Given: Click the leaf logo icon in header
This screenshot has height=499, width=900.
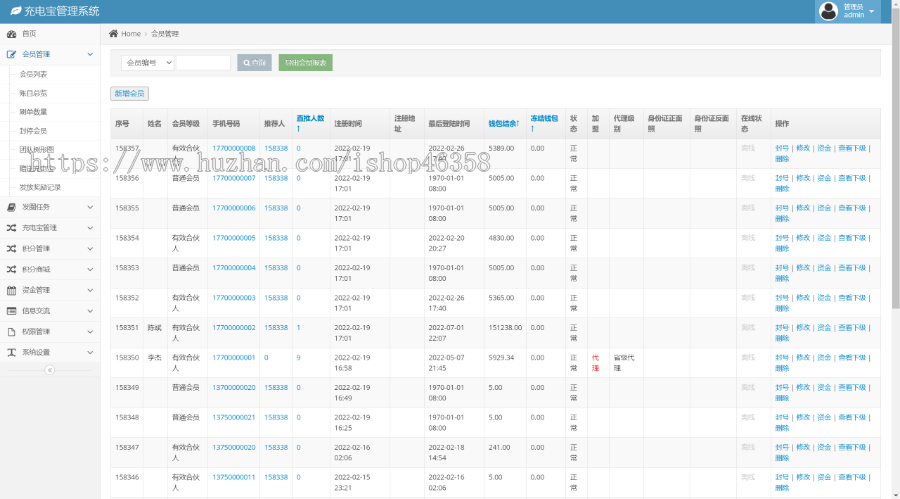Looking at the screenshot, I should coord(15,11).
